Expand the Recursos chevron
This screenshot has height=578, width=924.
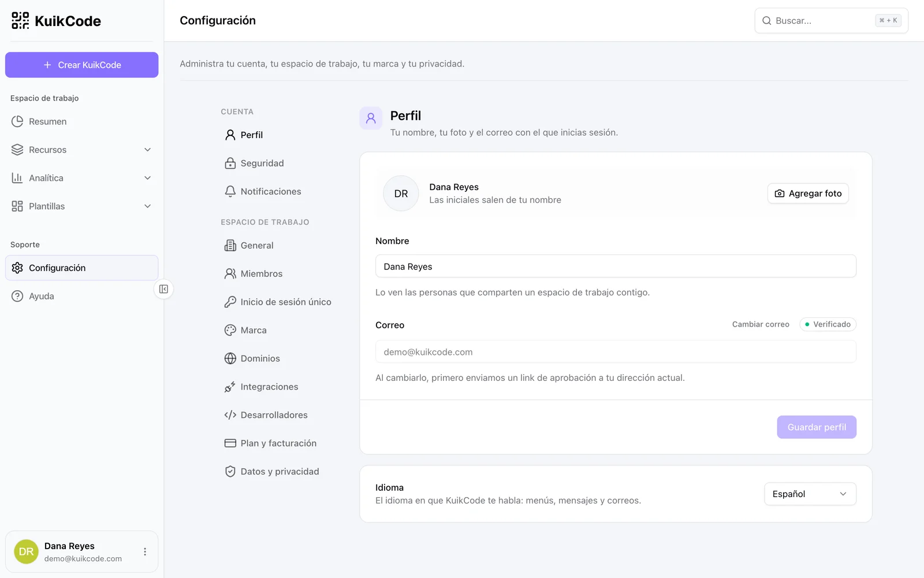coord(147,150)
